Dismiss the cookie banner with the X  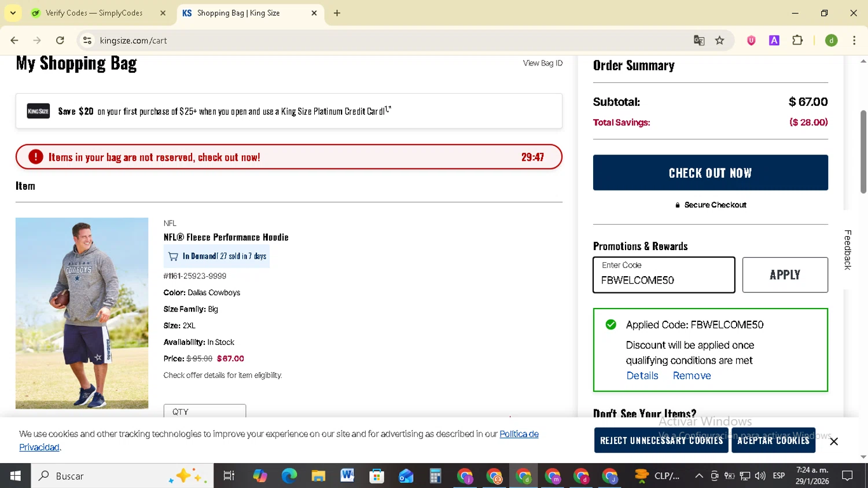(x=834, y=441)
